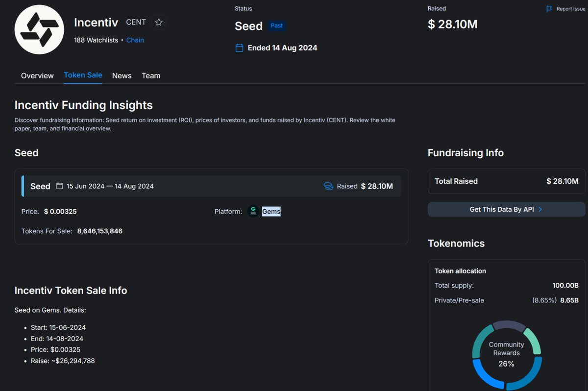588x391 pixels.
Task: Click the light green donut chart segment
Action: coord(532,341)
